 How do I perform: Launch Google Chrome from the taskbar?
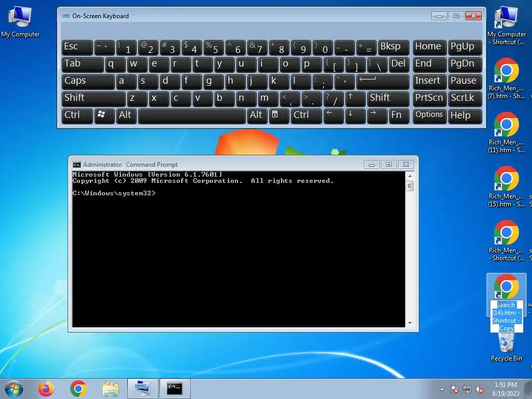pyautogui.click(x=78, y=389)
